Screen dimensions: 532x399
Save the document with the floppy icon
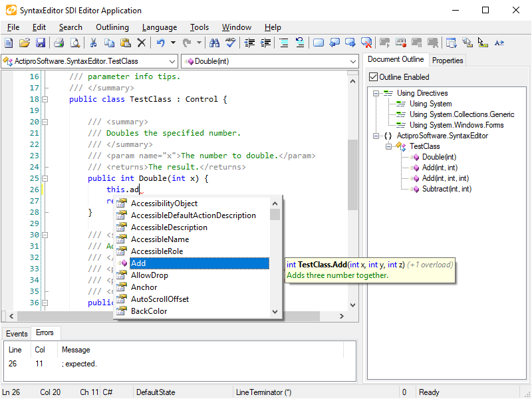pos(40,43)
